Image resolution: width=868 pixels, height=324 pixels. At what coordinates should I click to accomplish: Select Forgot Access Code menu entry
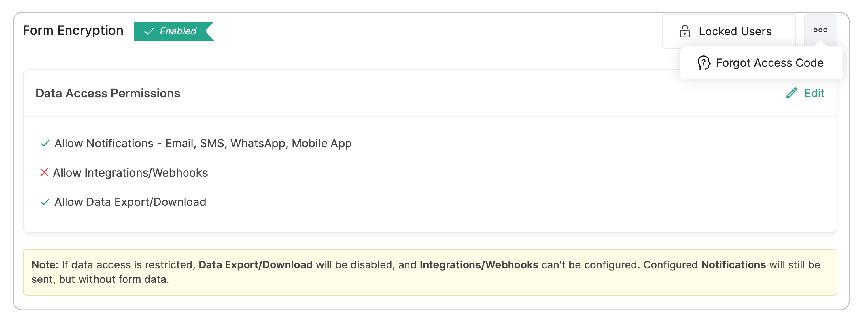pyautogui.click(x=761, y=63)
